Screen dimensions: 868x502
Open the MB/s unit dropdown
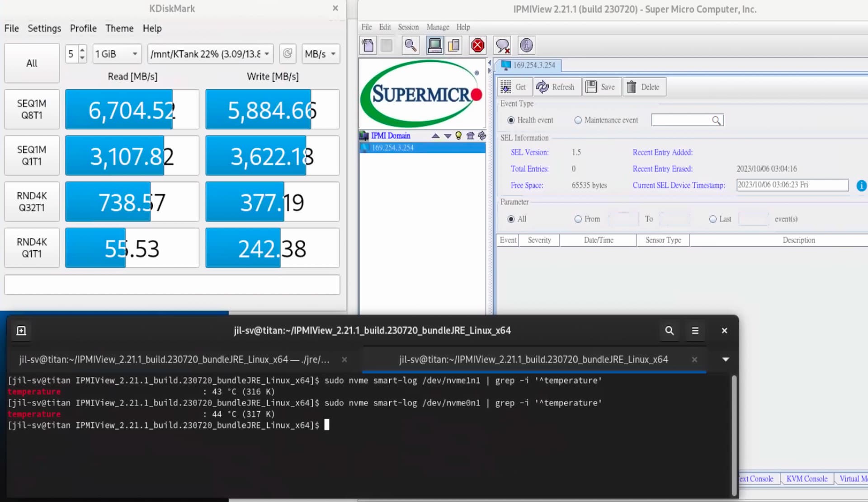321,54
